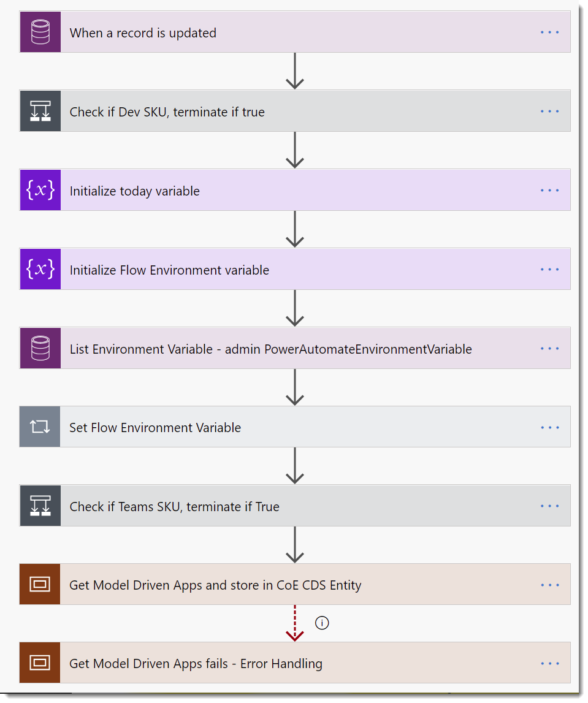Open the ellipsis menu on 'When a record is updated'
588x703 pixels.
pos(549,32)
